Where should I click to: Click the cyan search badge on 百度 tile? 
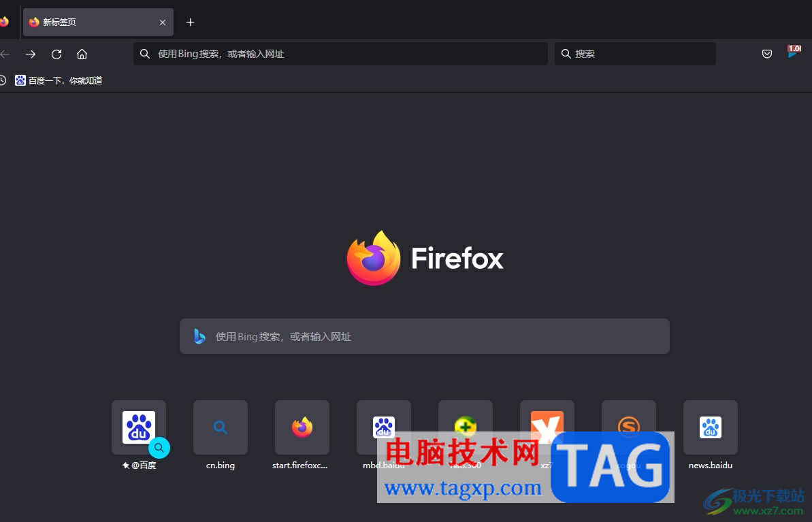[159, 447]
